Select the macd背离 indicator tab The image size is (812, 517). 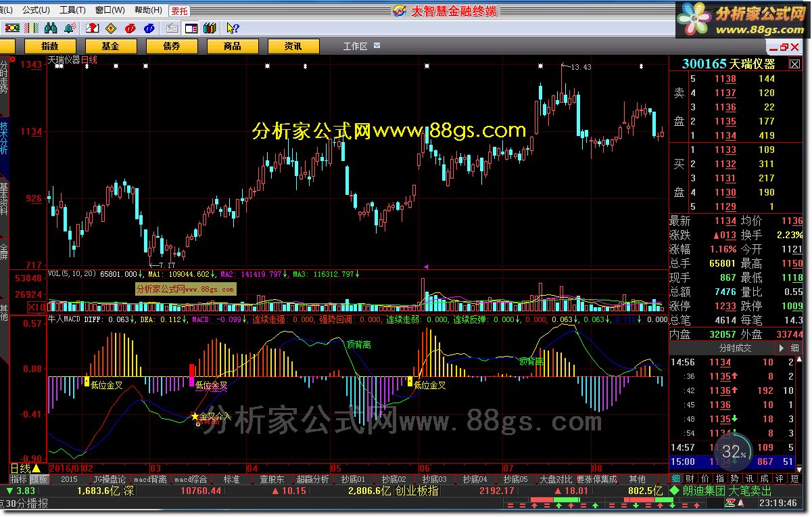[149, 479]
